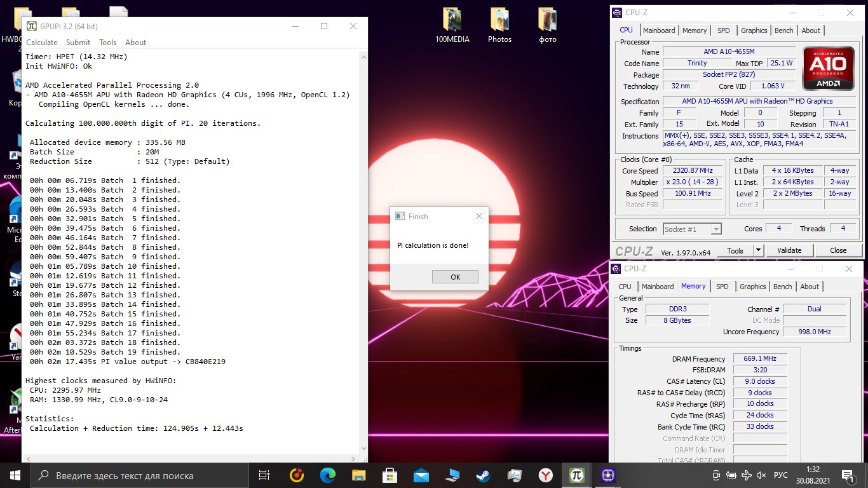Screen dimensions: 868x488
Task: Click the orange-red circular taskbar icon
Action: click(297, 475)
